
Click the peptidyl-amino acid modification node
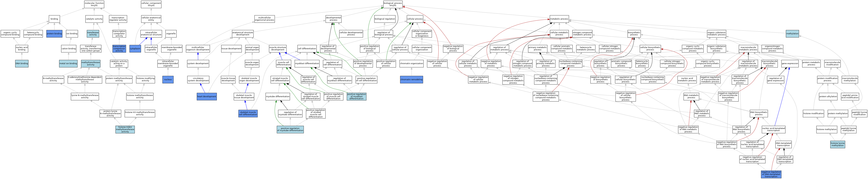tap(850, 96)
